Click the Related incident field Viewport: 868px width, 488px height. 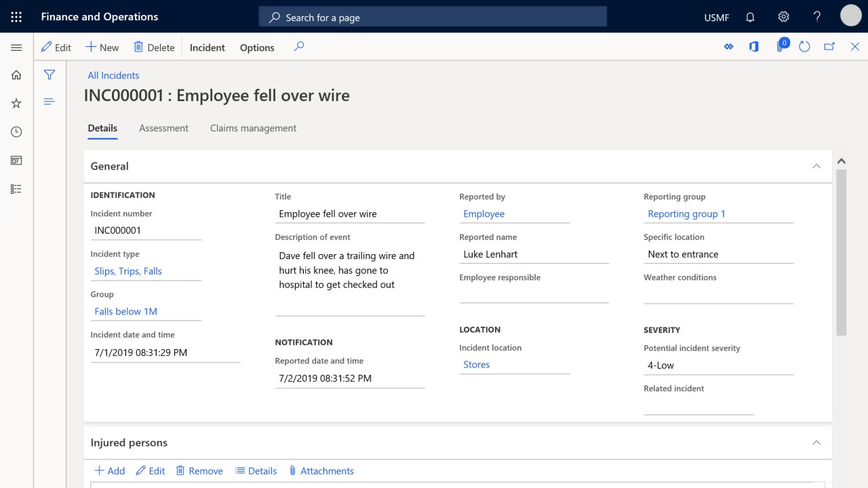click(x=699, y=406)
